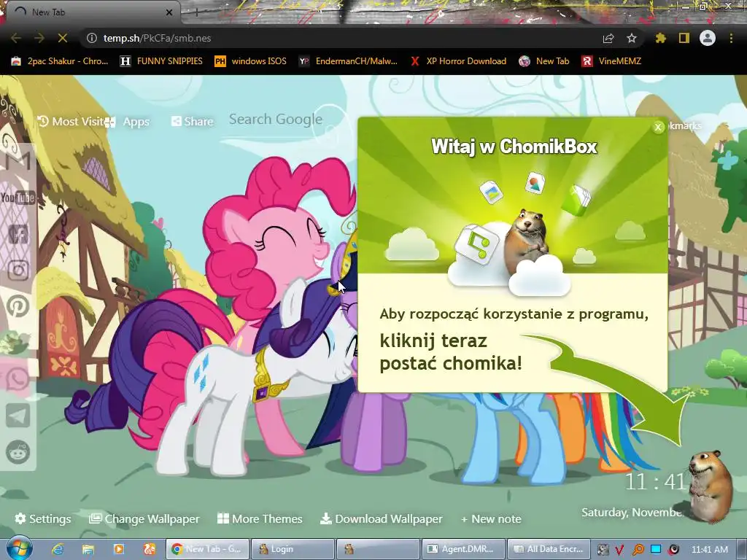View site information icon in address bar
The width and height of the screenshot is (747, 560).
[x=92, y=38]
